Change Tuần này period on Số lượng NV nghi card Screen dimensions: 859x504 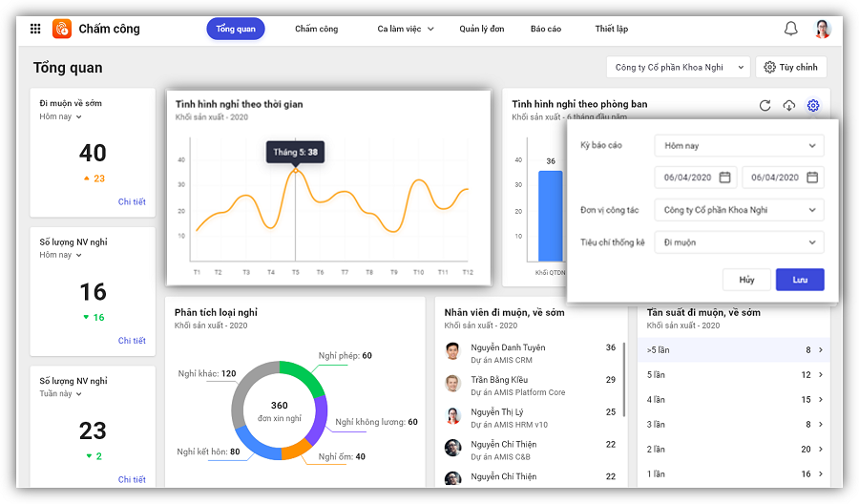(60, 393)
